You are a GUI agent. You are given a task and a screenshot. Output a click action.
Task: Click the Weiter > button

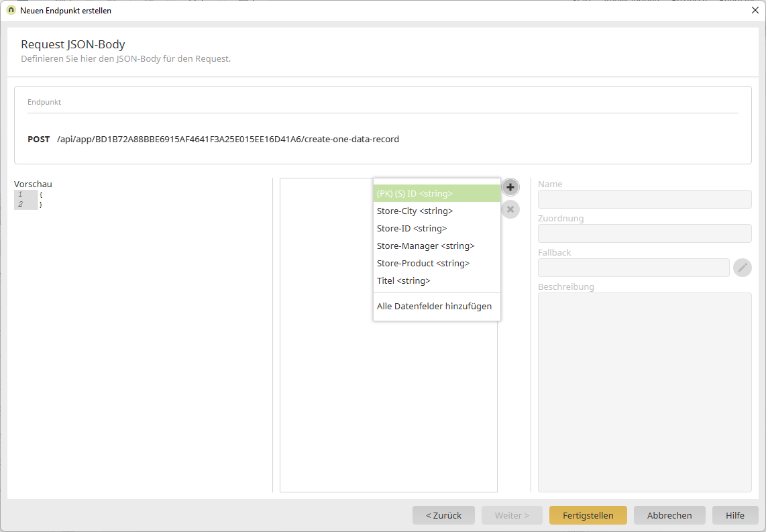click(512, 515)
